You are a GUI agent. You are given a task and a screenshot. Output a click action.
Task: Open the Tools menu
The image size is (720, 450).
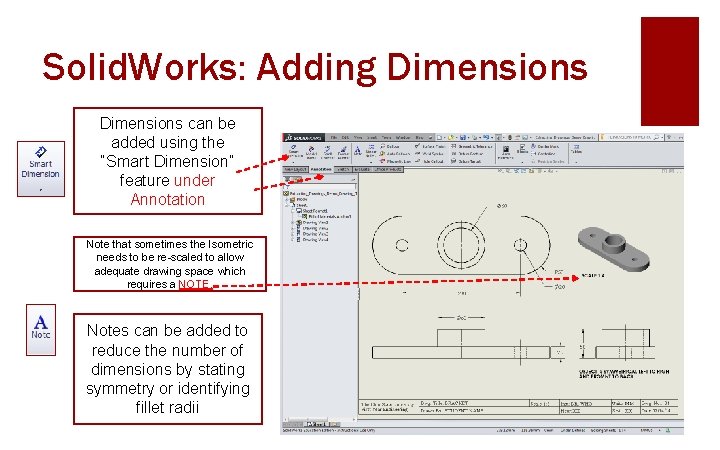click(x=386, y=137)
